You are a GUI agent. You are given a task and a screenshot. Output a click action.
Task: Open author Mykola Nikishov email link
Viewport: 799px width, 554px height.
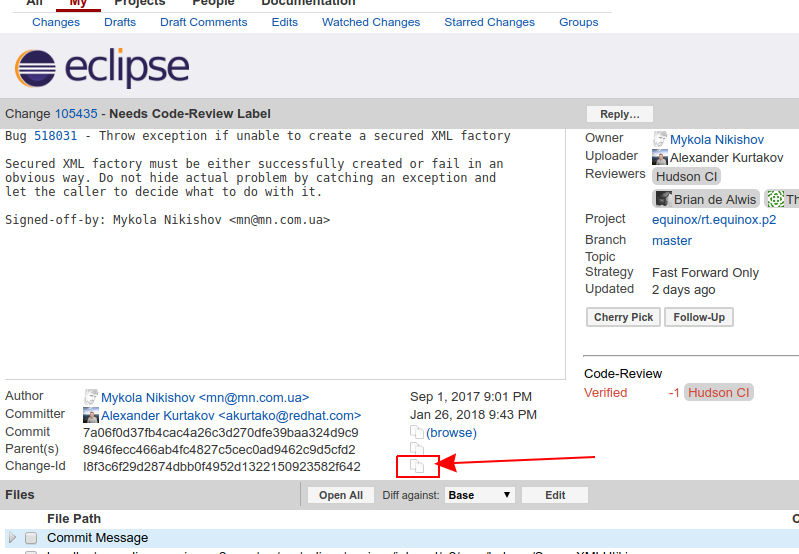pos(205,398)
